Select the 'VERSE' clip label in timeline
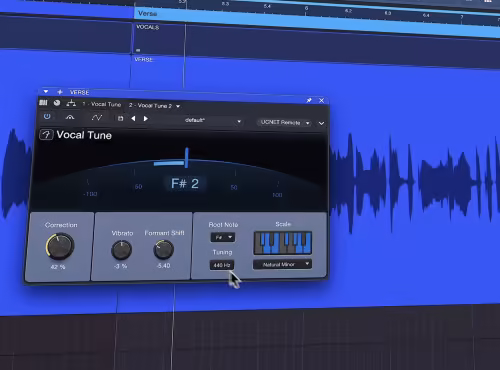Image resolution: width=500 pixels, height=370 pixels. [144, 60]
